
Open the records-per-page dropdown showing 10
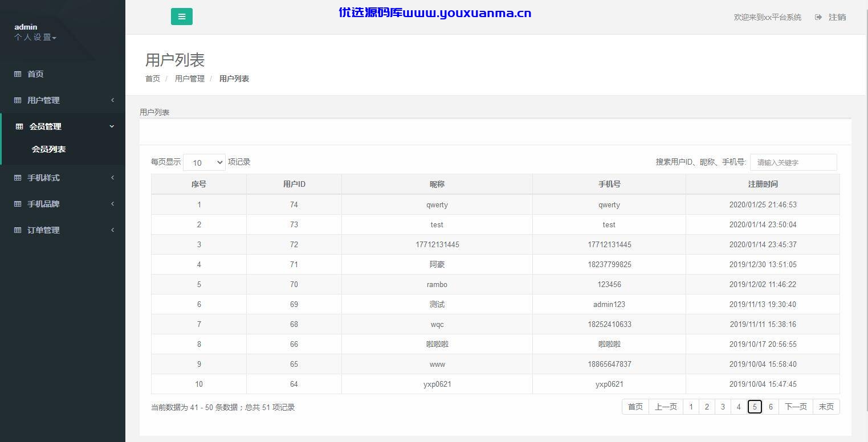tap(204, 162)
